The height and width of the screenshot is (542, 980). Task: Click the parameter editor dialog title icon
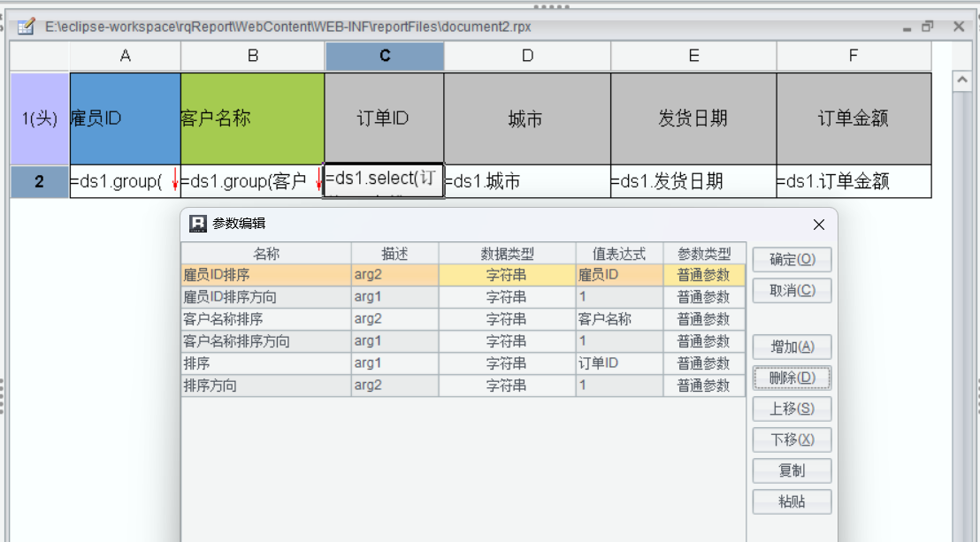(x=198, y=224)
